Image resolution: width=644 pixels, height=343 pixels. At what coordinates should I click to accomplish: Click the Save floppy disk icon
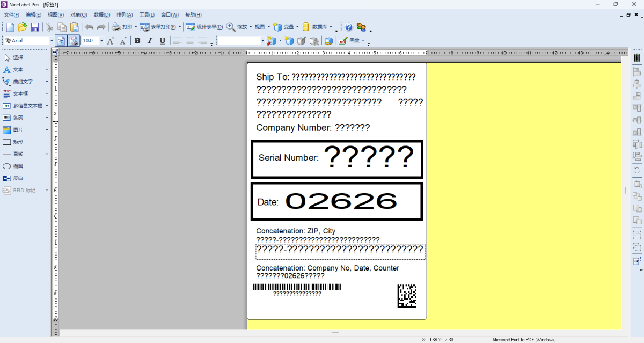(34, 27)
